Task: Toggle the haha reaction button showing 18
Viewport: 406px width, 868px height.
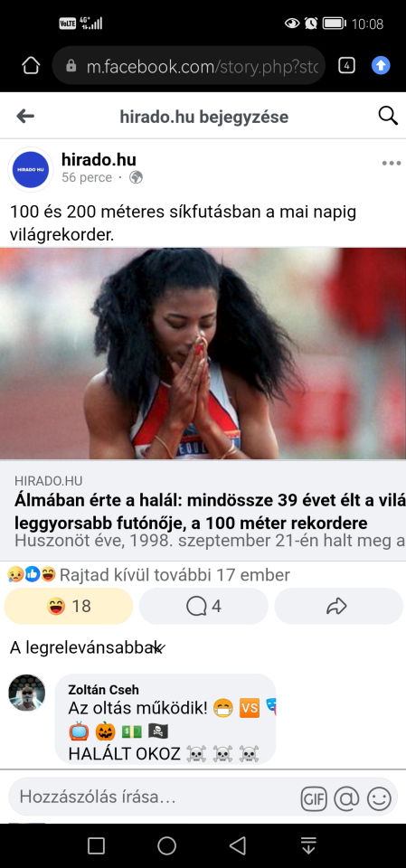Action: pos(69,606)
